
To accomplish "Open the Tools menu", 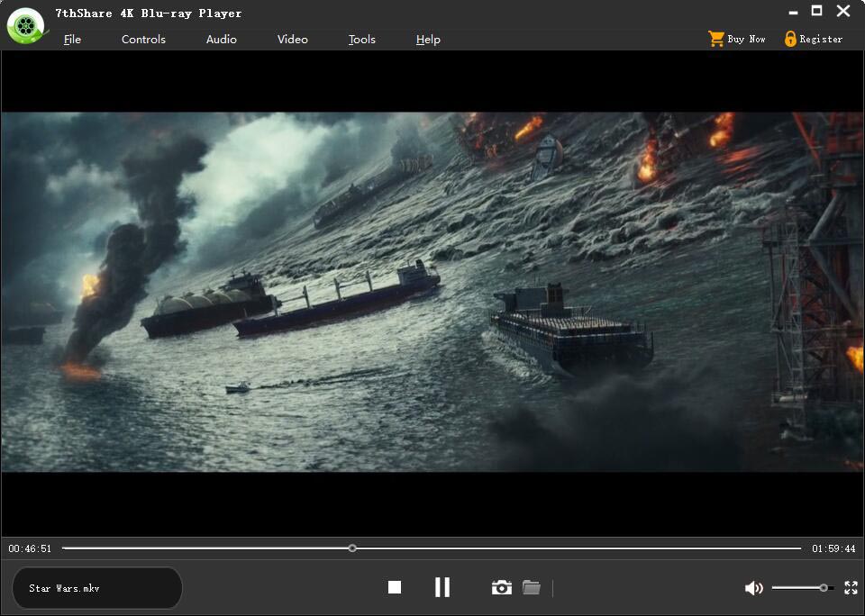I will pos(362,39).
